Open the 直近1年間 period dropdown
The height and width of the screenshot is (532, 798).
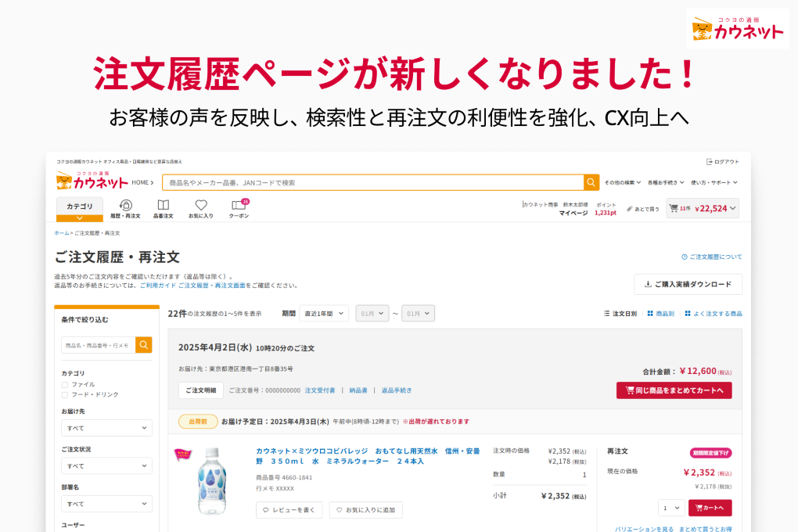(324, 313)
